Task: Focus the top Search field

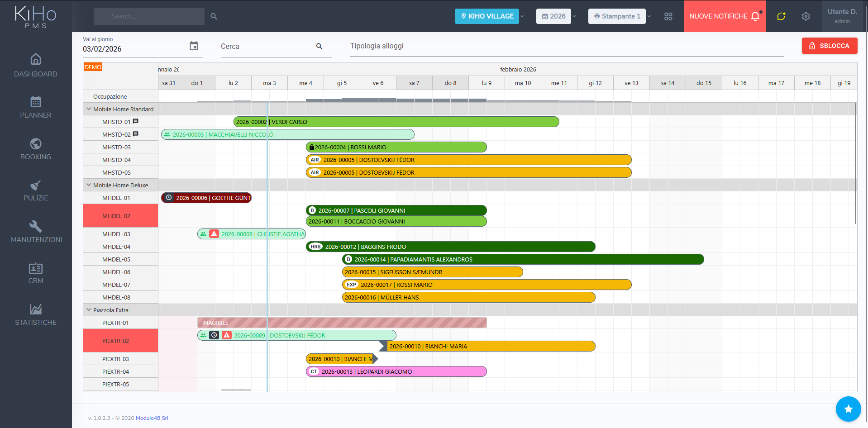Action: coord(149,16)
